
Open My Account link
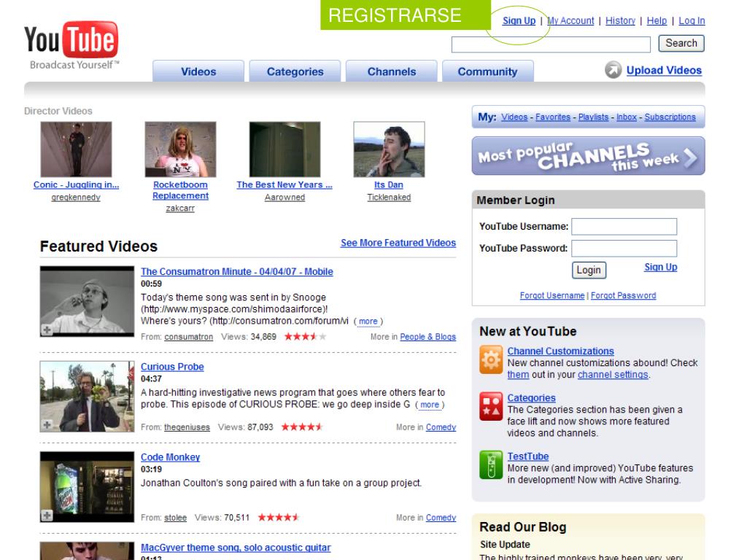pos(570,21)
